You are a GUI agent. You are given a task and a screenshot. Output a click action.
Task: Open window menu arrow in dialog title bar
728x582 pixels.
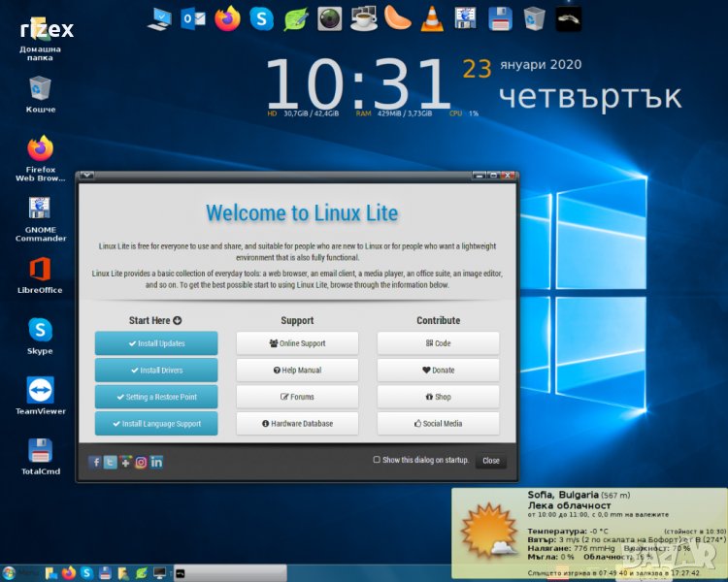(87, 175)
